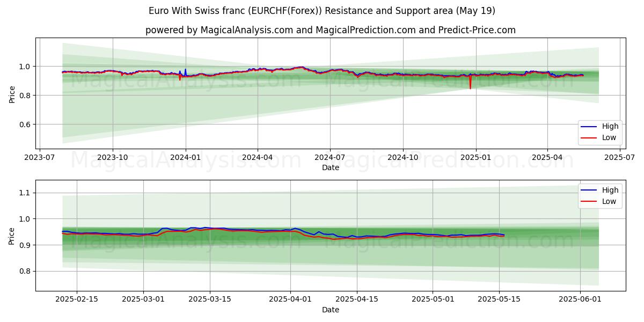Click the '2025-04' x-axis label
This screenshot has height=322, width=644.
click(x=547, y=158)
